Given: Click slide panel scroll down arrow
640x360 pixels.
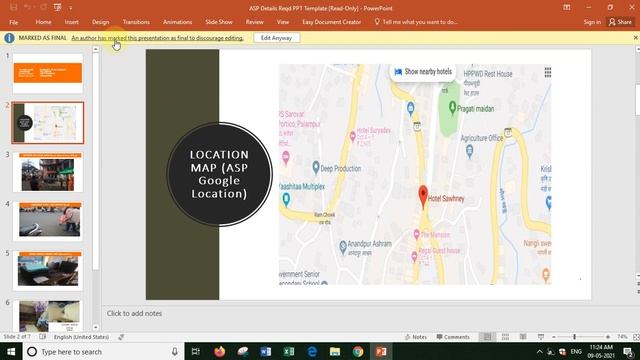Looking at the screenshot, I should click(x=96, y=327).
